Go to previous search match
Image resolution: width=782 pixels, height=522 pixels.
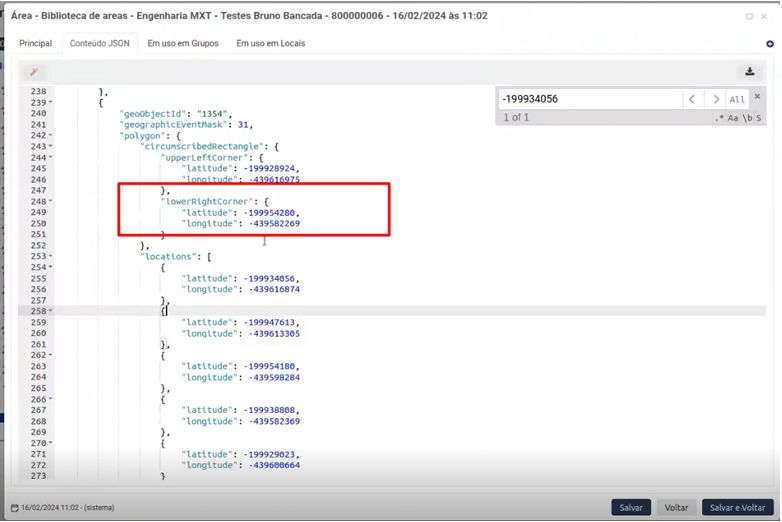[692, 99]
